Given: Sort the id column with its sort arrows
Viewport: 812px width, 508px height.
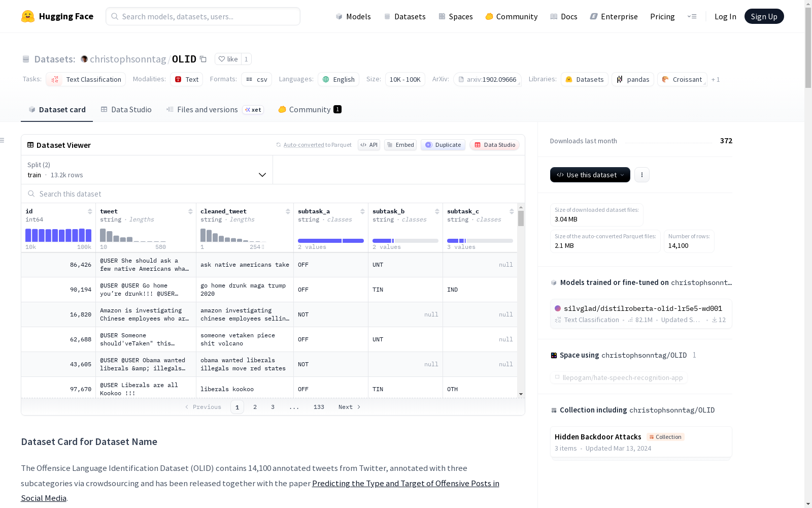Looking at the screenshot, I should (x=90, y=211).
